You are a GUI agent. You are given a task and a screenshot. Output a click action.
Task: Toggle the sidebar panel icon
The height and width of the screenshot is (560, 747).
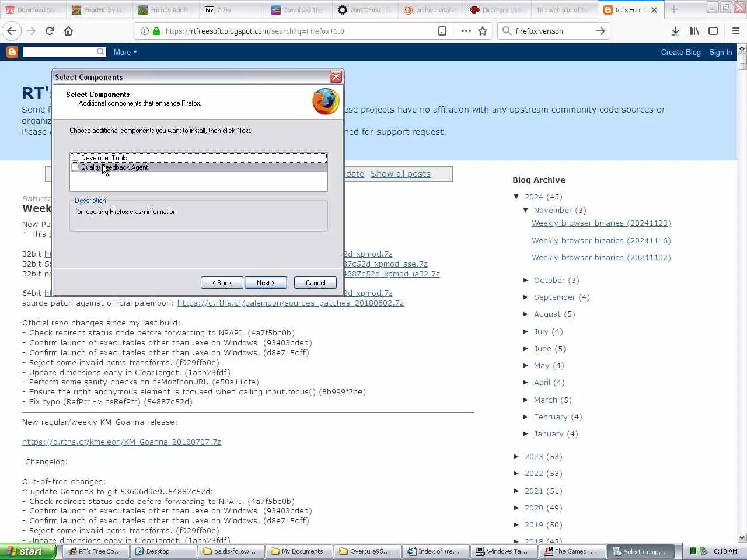[x=713, y=31]
